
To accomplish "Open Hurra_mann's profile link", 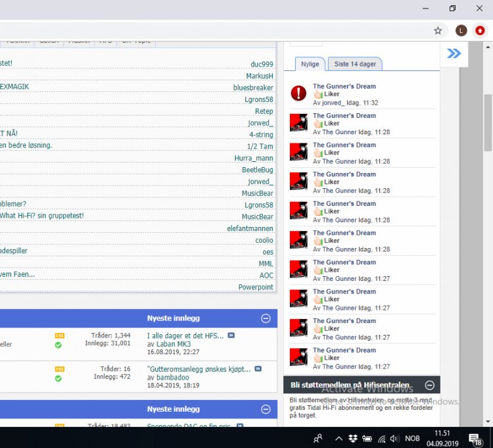I will click(254, 158).
